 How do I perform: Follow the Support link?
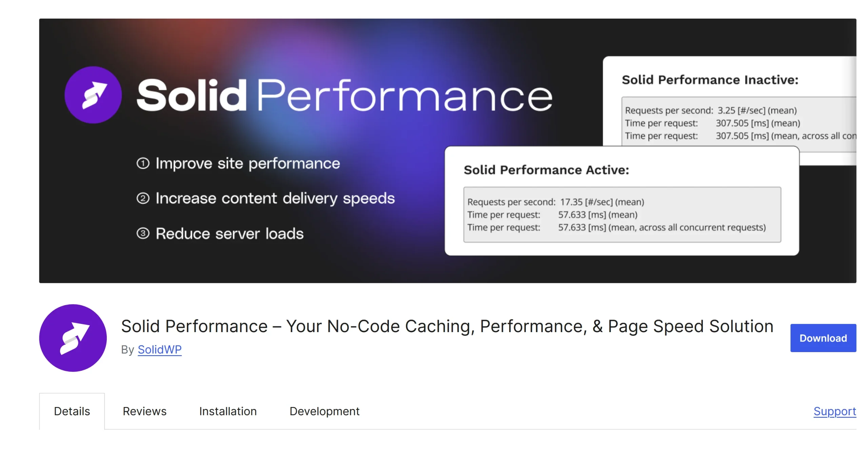[834, 411]
